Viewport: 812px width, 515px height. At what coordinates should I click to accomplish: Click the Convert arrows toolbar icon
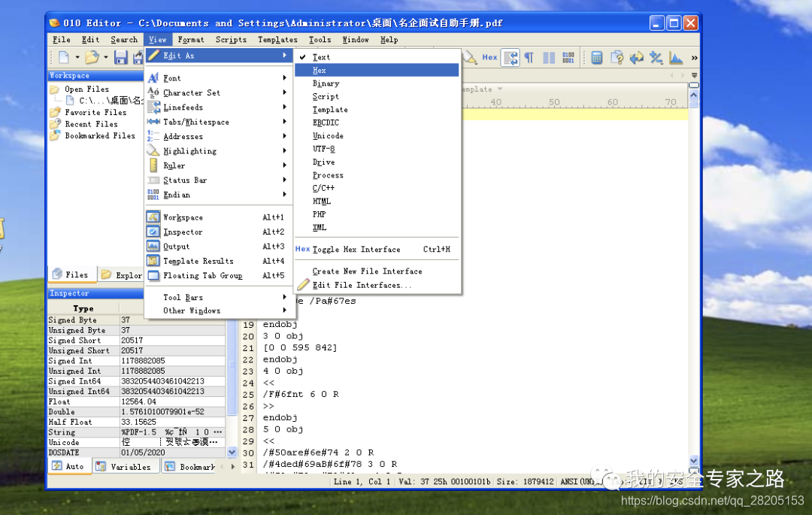pyautogui.click(x=637, y=57)
